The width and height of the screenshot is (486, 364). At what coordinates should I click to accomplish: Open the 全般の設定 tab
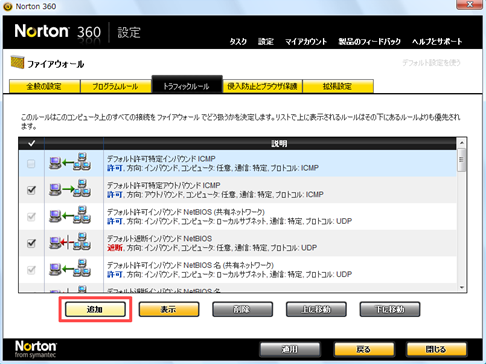click(44, 86)
